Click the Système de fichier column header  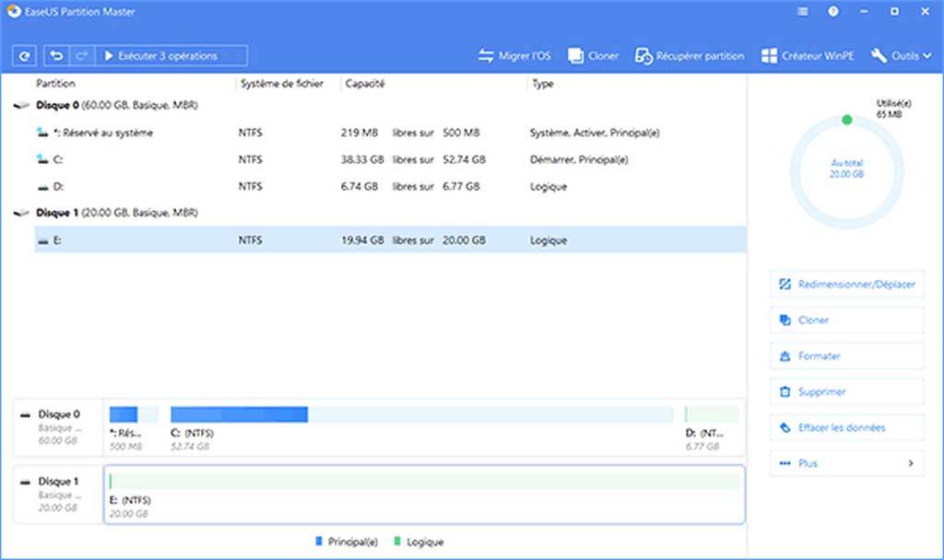tap(282, 83)
